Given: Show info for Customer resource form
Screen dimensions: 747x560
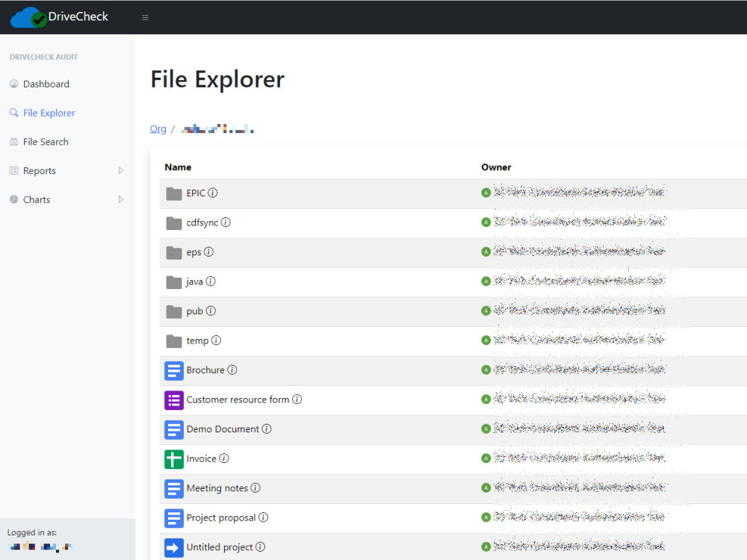Looking at the screenshot, I should pos(297,399).
